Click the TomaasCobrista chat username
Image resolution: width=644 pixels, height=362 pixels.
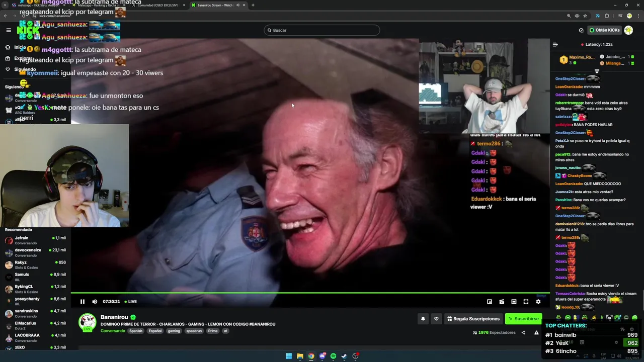(570, 294)
